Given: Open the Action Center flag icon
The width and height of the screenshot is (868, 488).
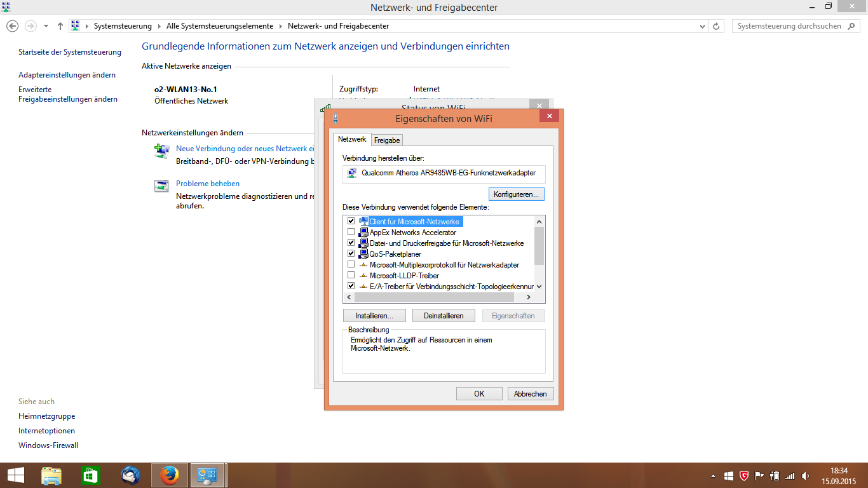Looking at the screenshot, I should coord(759,475).
